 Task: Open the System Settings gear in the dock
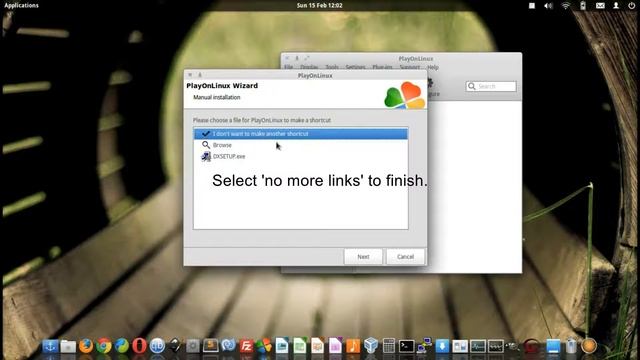point(193,346)
